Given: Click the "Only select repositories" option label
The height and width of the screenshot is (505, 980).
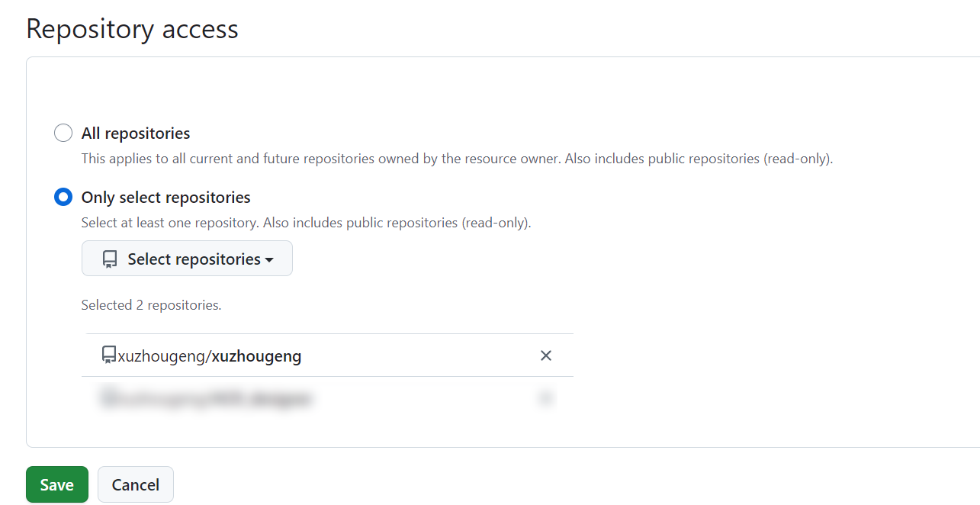Looking at the screenshot, I should [x=166, y=198].
